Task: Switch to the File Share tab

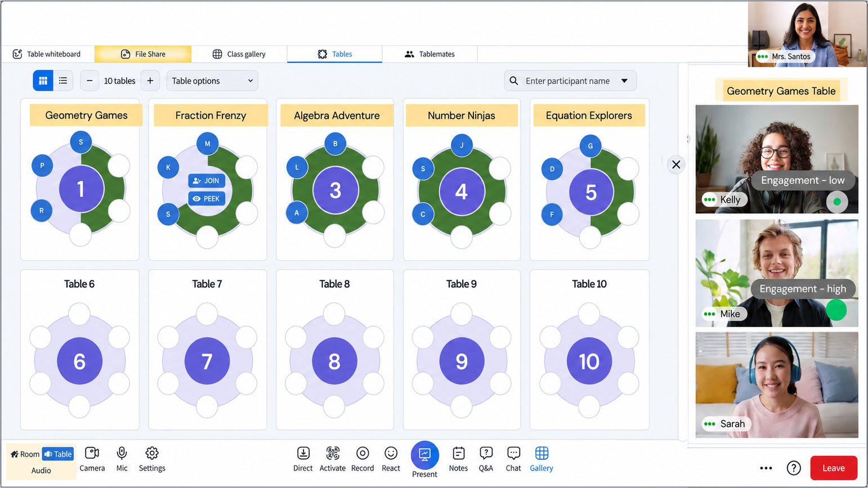Action: [143, 54]
